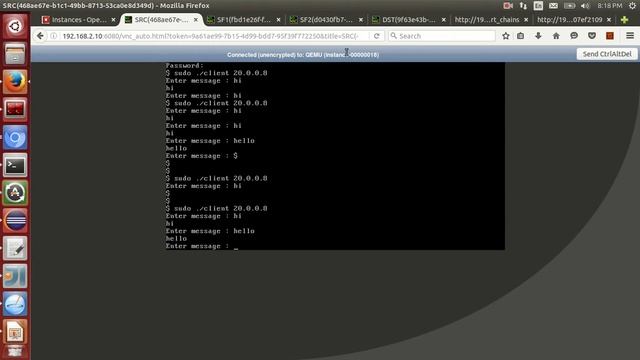This screenshot has height=360, width=640.
Task: Click the VNC console terminal screen
Action: tap(334, 156)
